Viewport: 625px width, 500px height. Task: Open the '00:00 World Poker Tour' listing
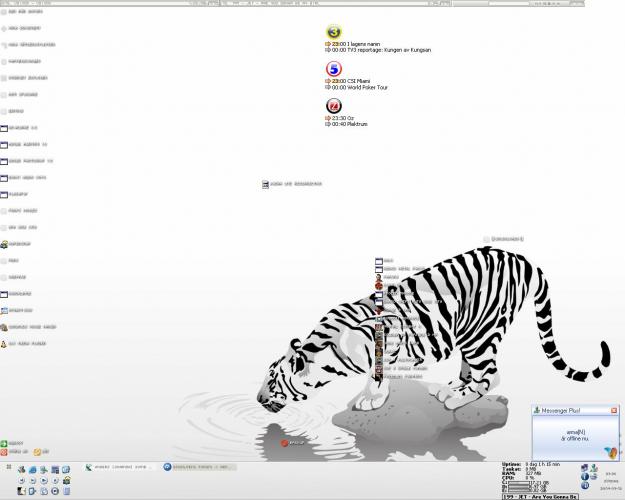(x=356, y=87)
